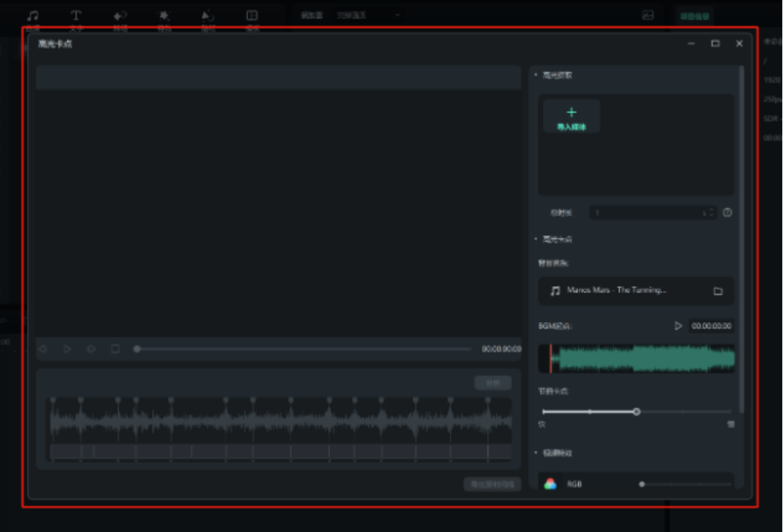Image resolution: width=783 pixels, height=532 pixels.
Task: Click the beat speed slider handle
Action: (x=636, y=411)
